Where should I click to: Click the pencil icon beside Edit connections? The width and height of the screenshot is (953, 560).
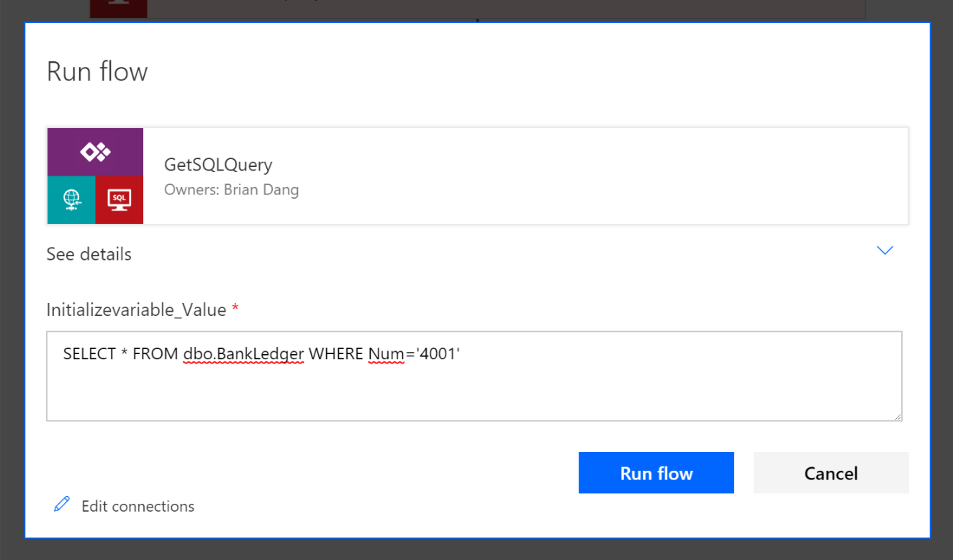(x=62, y=505)
